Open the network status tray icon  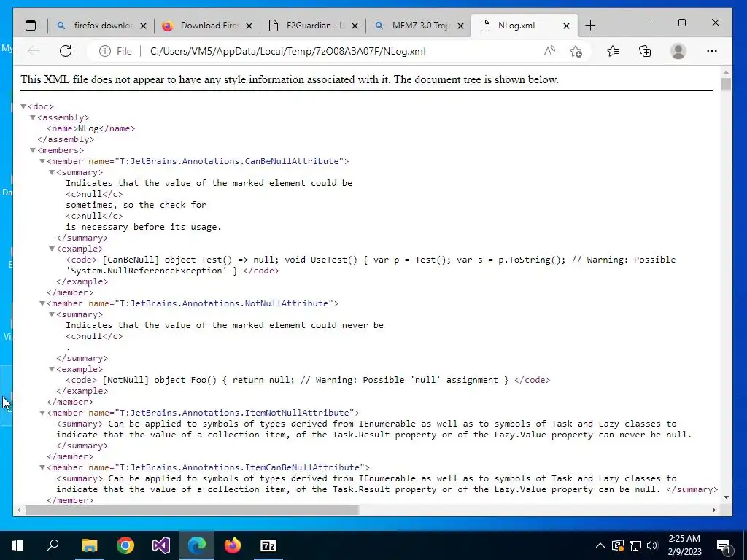(x=635, y=545)
